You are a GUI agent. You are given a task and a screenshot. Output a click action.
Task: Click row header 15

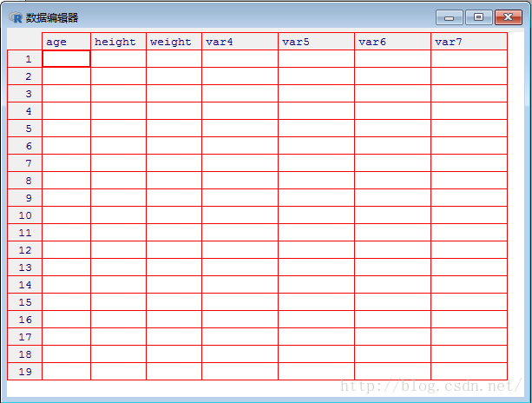tap(25, 302)
